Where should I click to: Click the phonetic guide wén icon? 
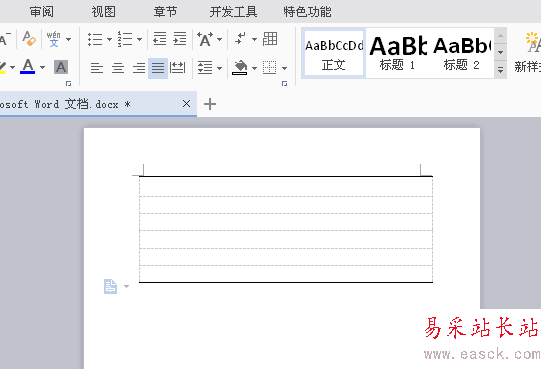click(x=53, y=39)
